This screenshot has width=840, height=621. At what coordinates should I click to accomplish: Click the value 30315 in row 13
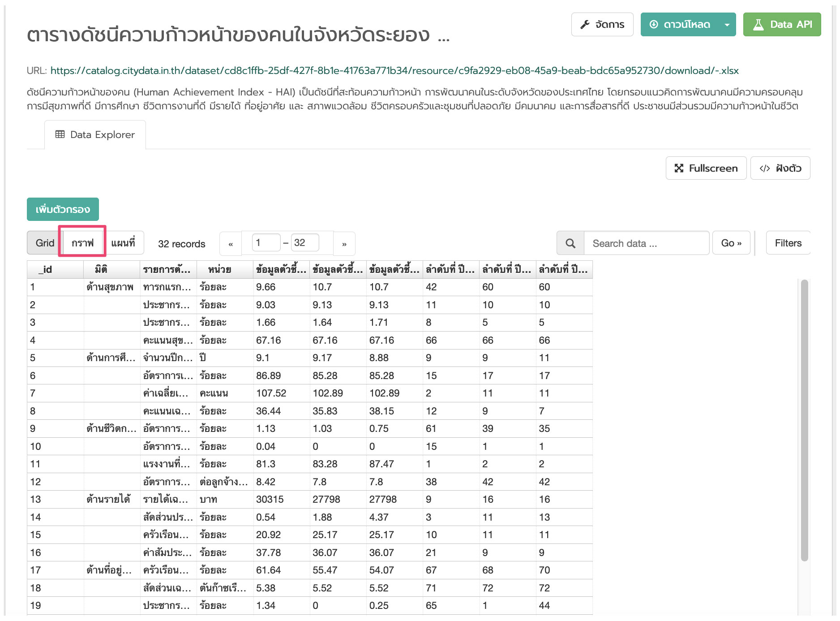(x=281, y=500)
